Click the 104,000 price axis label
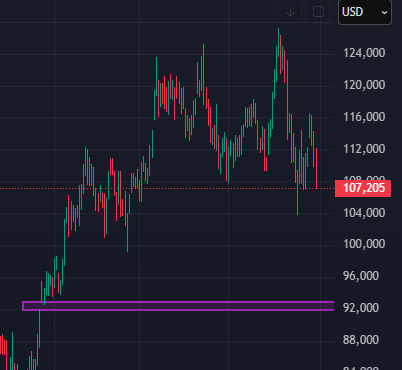Viewport: 402px width, 370px height. pyautogui.click(x=364, y=212)
